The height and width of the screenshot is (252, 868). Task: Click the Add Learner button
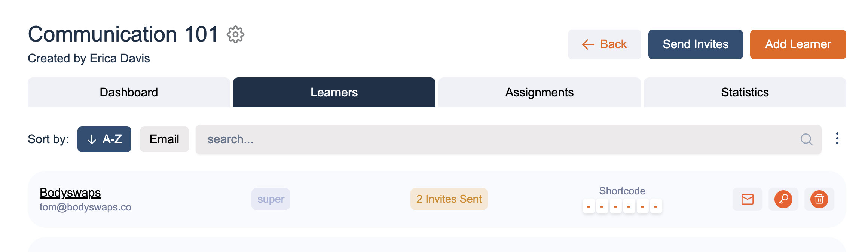click(798, 44)
